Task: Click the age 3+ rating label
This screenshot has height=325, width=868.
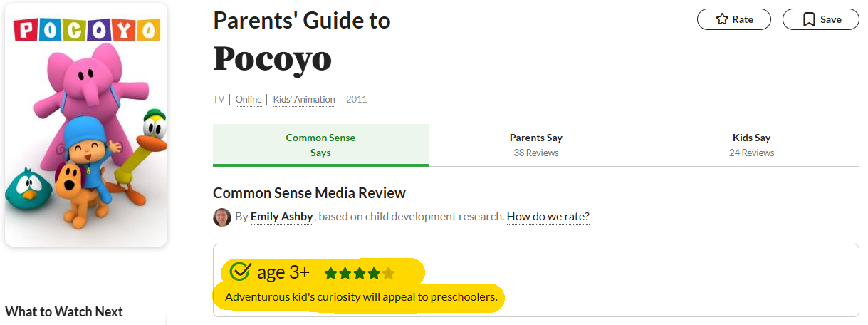Action: point(283,272)
